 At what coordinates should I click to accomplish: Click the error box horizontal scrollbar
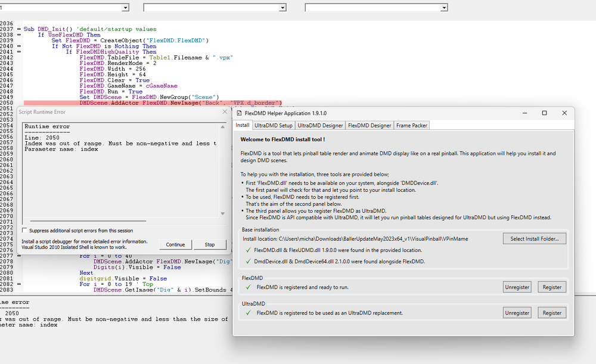pyautogui.click(x=88, y=220)
